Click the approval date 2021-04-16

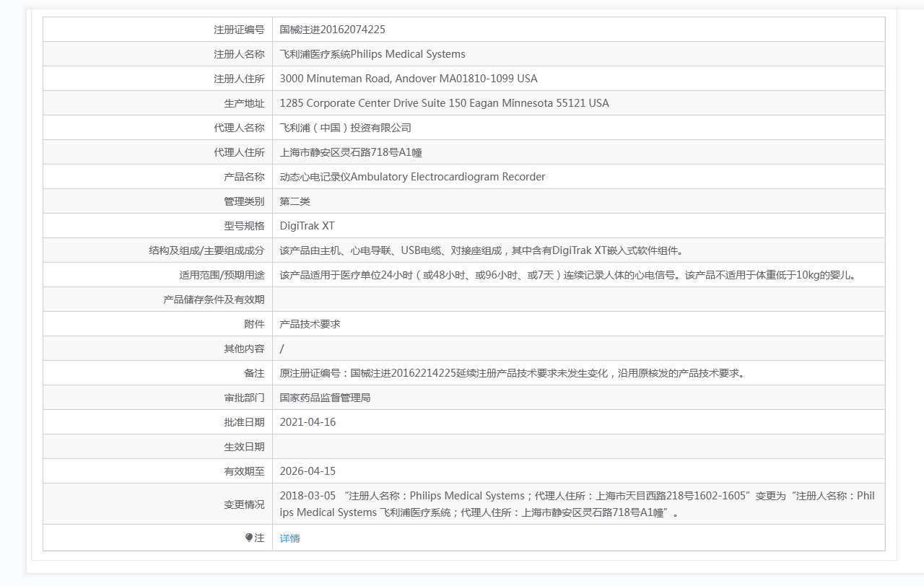click(x=308, y=422)
